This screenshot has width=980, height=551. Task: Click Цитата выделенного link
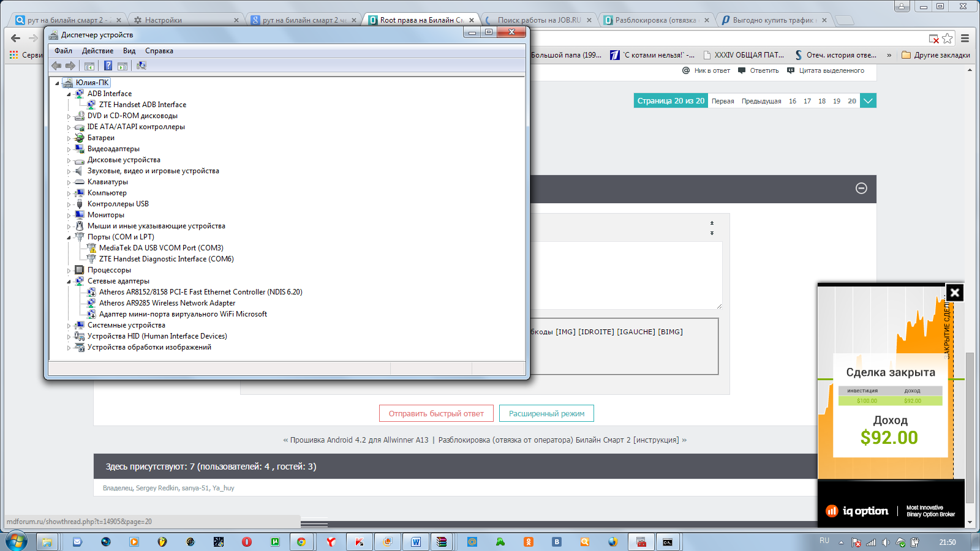(x=826, y=70)
